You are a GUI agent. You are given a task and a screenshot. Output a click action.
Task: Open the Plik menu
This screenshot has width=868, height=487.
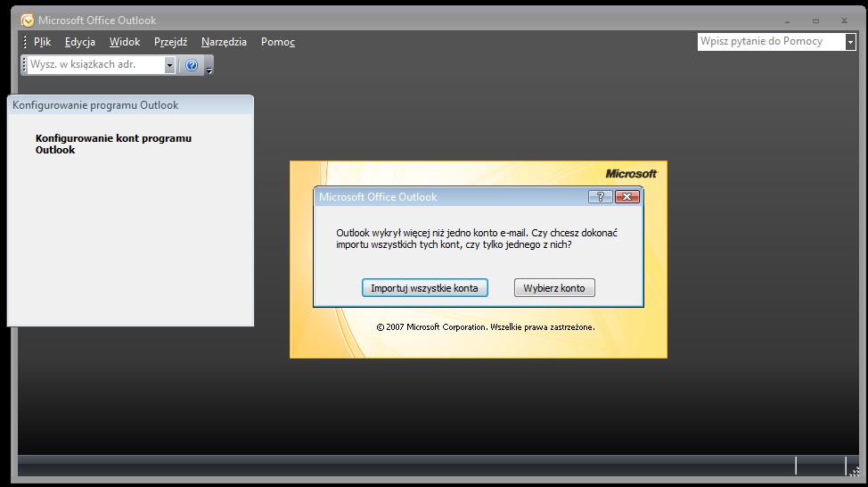[42, 42]
